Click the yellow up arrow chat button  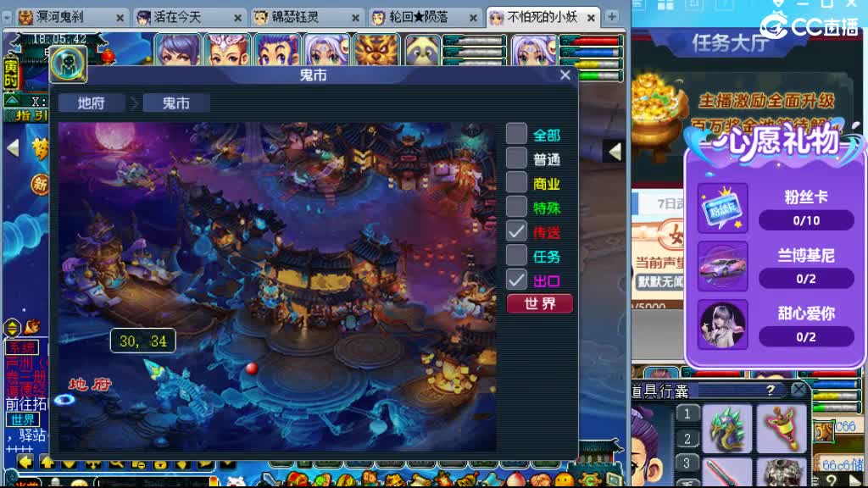(47, 463)
